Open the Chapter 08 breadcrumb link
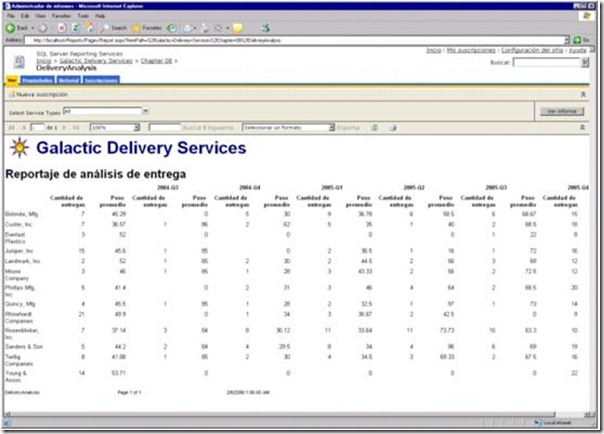The height and width of the screenshot is (434, 604). click(x=156, y=61)
